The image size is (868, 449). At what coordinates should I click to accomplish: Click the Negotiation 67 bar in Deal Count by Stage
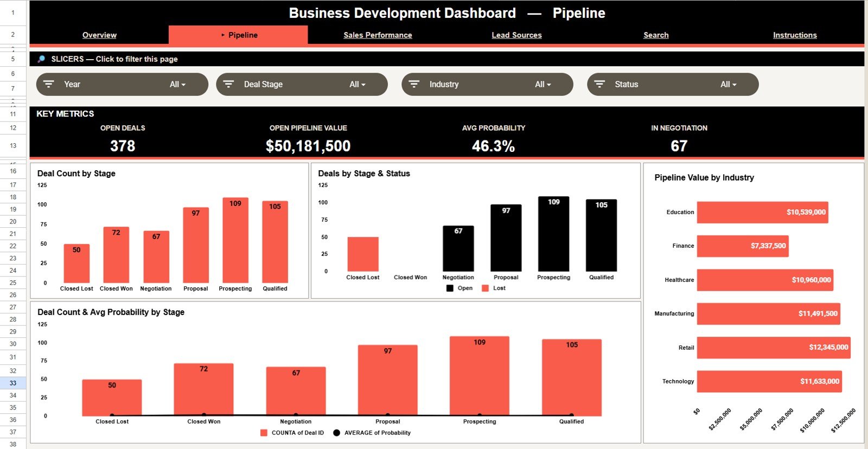[x=156, y=256]
